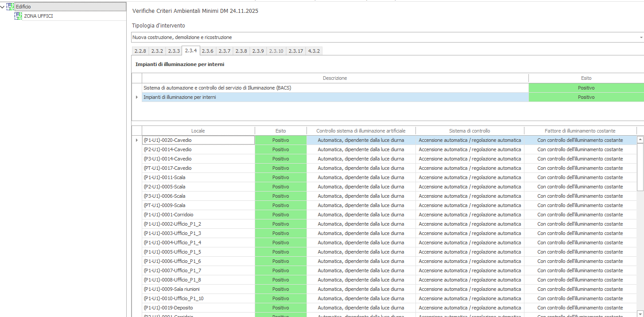The image size is (644, 317).
Task: Open the 2.3.6 tab
Action: click(207, 51)
